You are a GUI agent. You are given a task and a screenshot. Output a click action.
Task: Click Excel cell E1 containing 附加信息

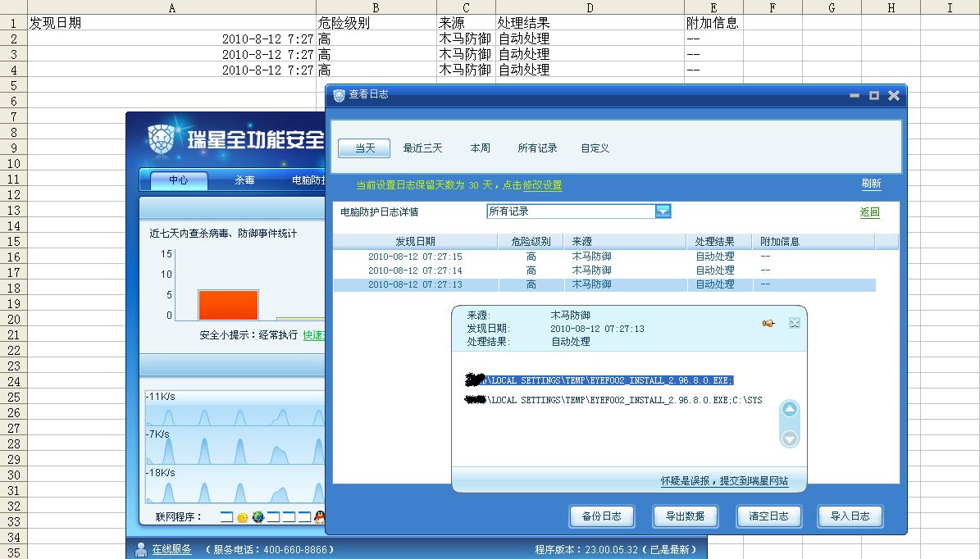[713, 23]
